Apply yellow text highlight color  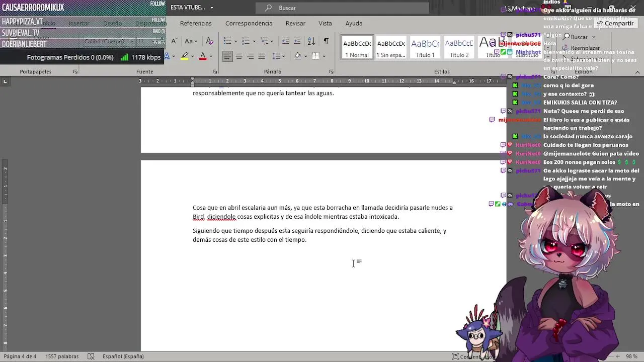185,56
